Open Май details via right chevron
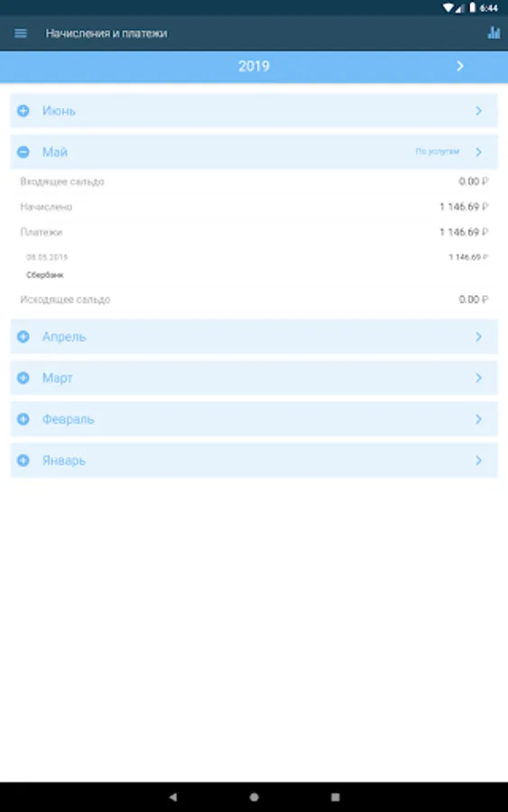This screenshot has height=812, width=508. 478,152
